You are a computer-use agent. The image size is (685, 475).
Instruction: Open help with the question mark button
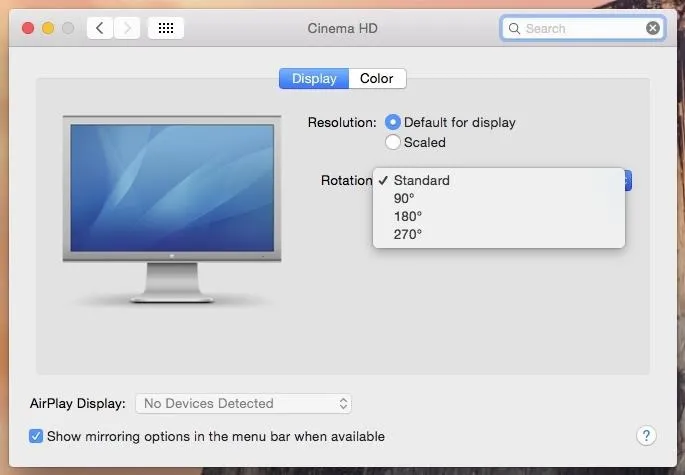coord(646,436)
